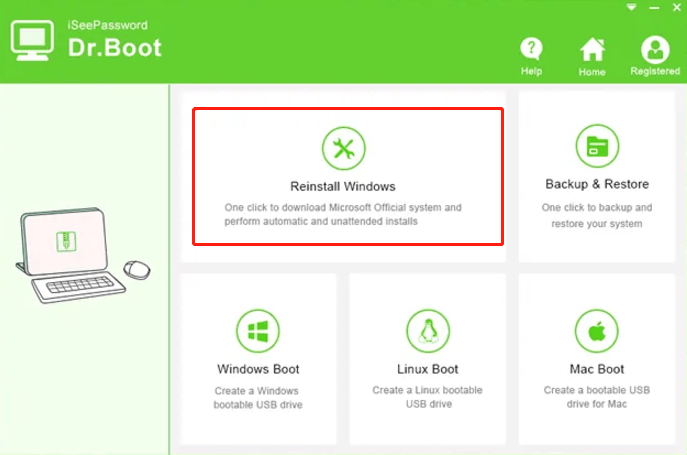Viewport: 687px width, 455px height.
Task: Open the Registered user account icon
Action: pos(655,50)
